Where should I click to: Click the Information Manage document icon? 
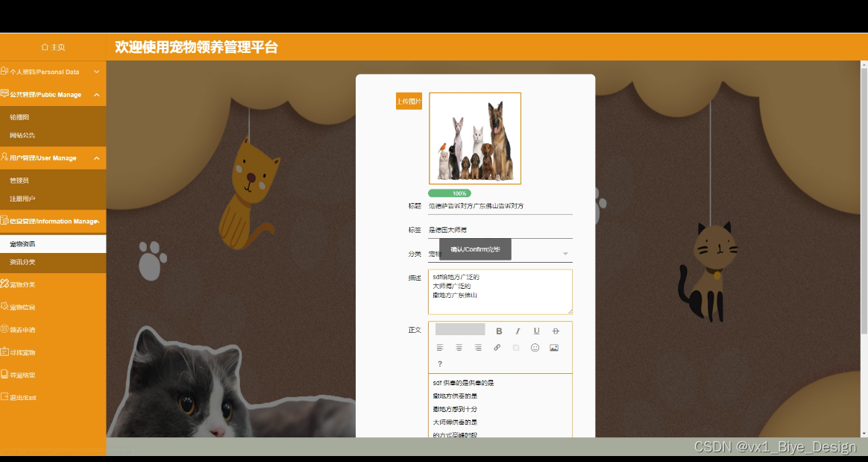[4, 220]
